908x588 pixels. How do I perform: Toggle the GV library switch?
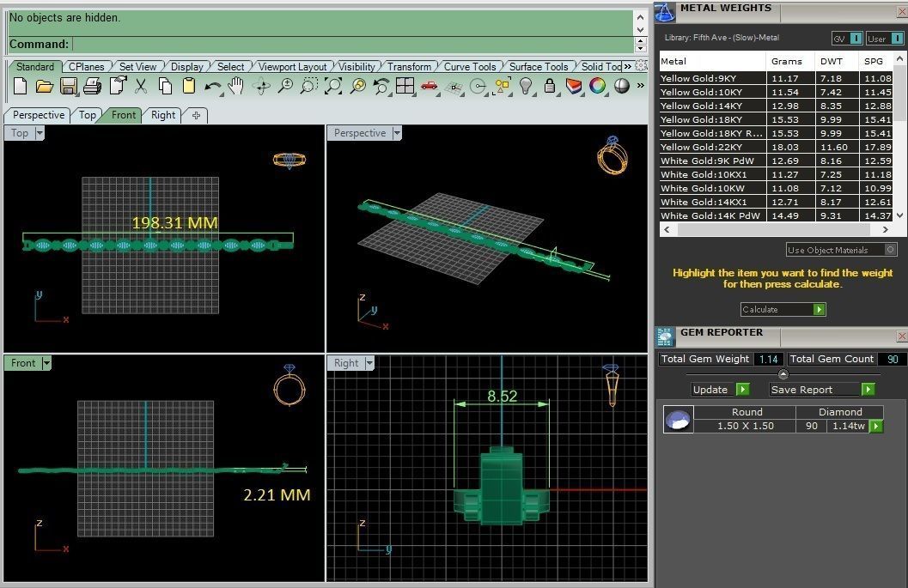click(856, 39)
